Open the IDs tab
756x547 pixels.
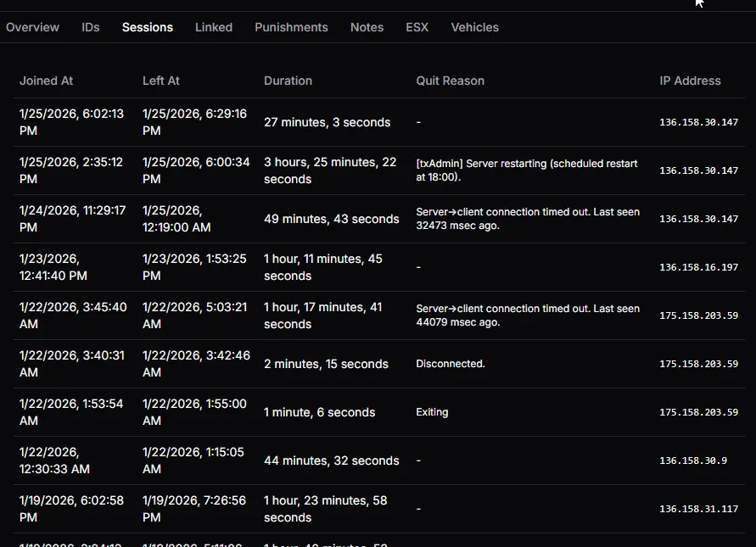tap(90, 27)
